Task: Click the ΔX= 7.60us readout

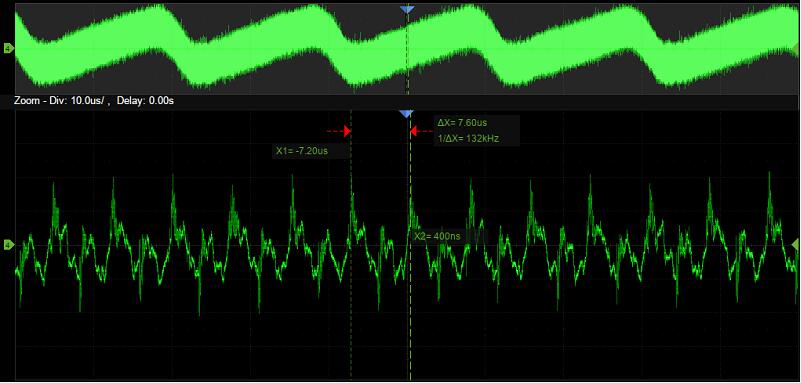Action: pos(462,123)
